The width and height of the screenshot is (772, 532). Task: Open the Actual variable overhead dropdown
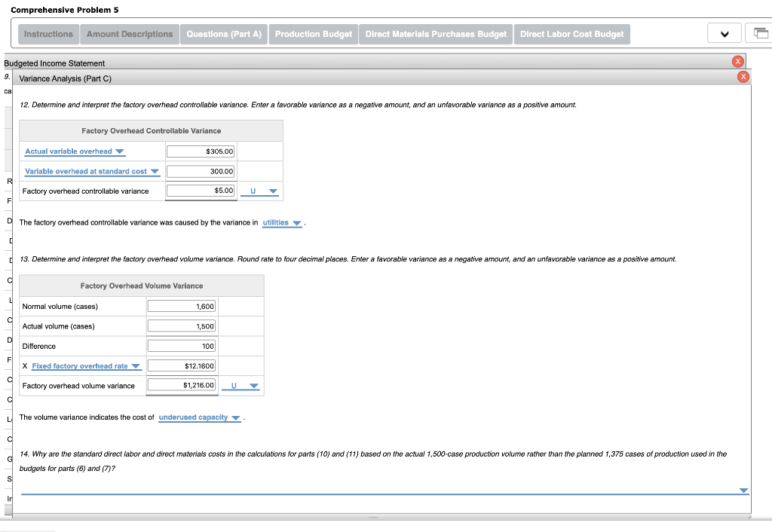click(x=73, y=151)
